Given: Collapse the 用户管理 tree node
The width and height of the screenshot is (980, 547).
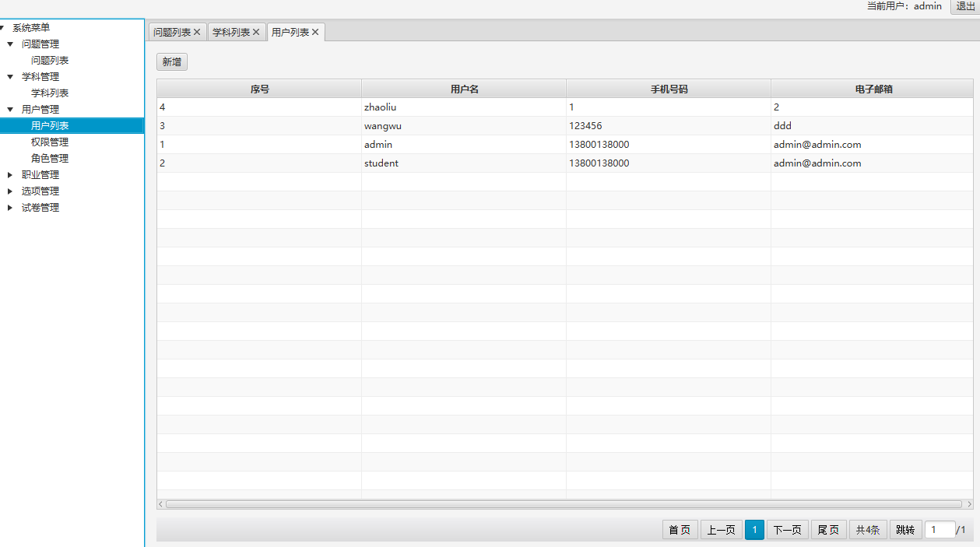Looking at the screenshot, I should (x=10, y=110).
